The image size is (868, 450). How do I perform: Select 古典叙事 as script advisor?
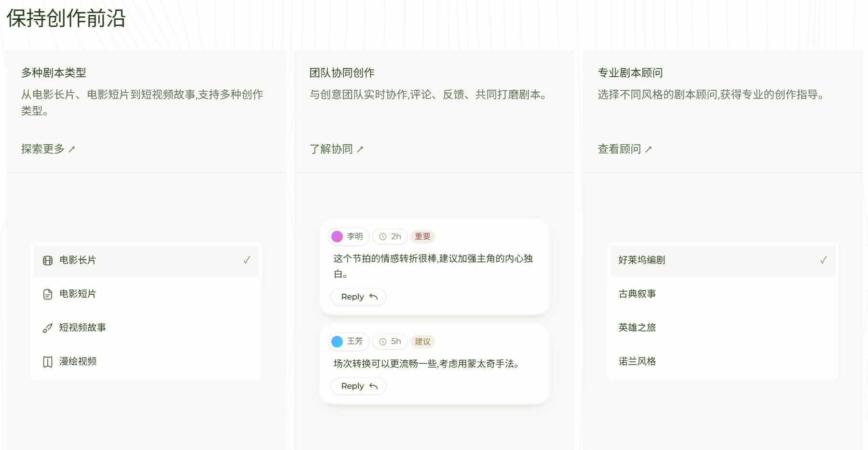point(637,294)
